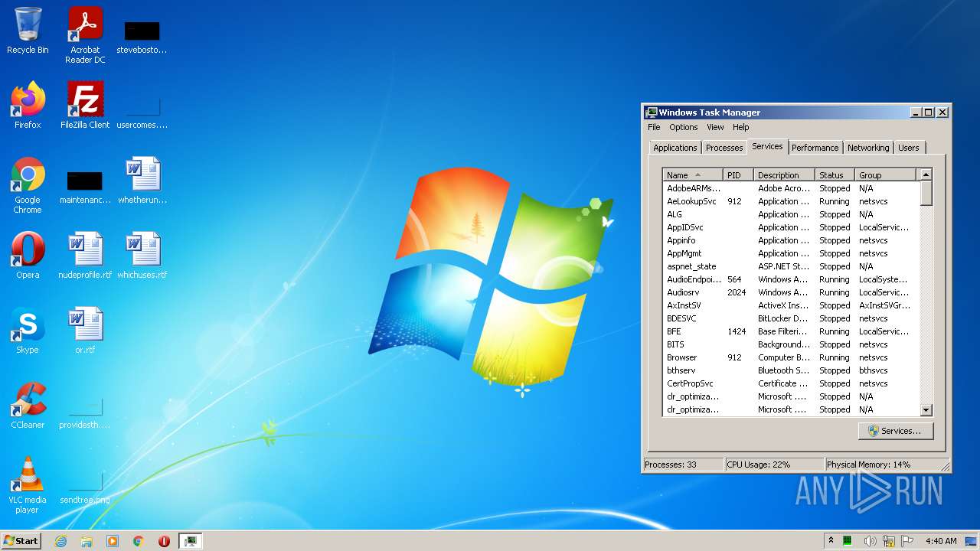Screen dimensions: 980x551
Task: Select the BFE service row
Action: coord(790,331)
